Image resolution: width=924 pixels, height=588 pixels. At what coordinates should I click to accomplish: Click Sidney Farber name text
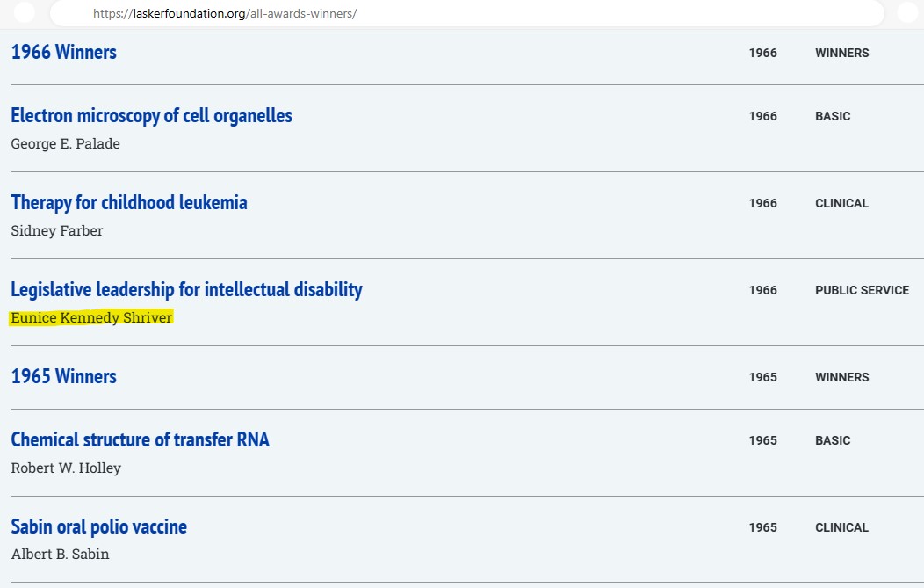(57, 231)
